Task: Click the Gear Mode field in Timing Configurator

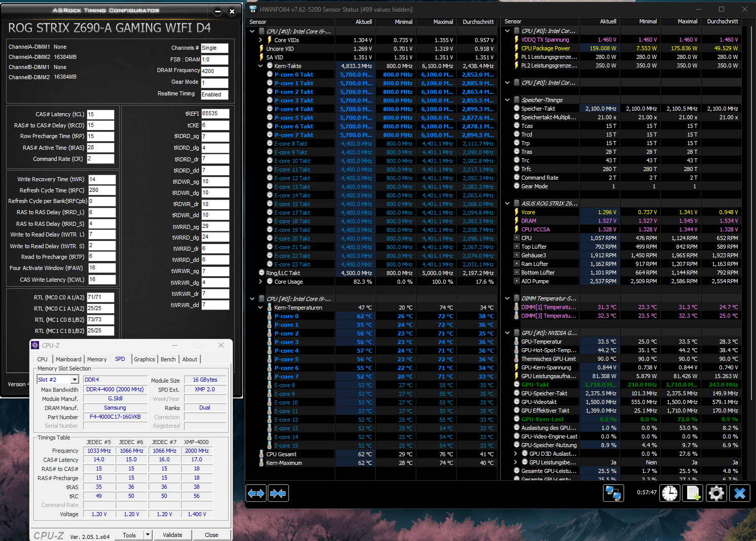Action: 214,83
